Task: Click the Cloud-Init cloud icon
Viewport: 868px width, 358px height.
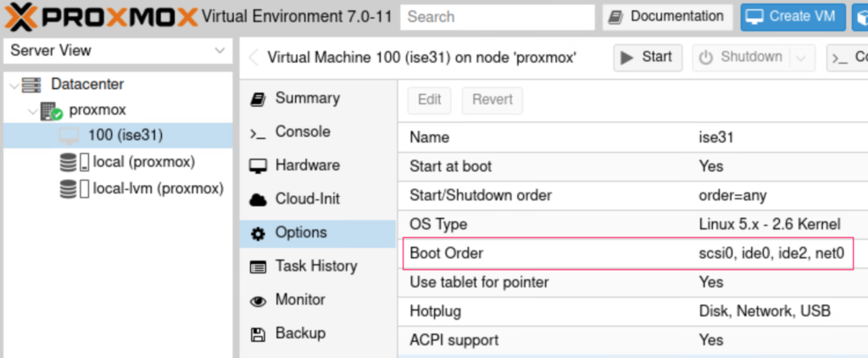Action: click(x=258, y=200)
